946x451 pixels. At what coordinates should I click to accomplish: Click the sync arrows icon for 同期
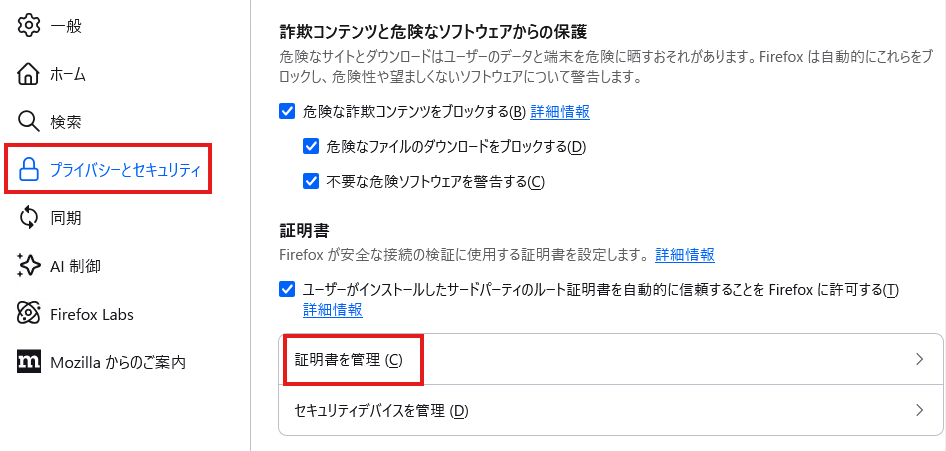tap(28, 218)
